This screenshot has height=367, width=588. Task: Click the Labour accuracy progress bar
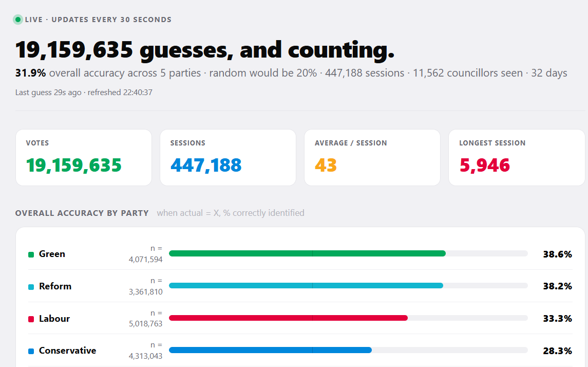coord(348,318)
